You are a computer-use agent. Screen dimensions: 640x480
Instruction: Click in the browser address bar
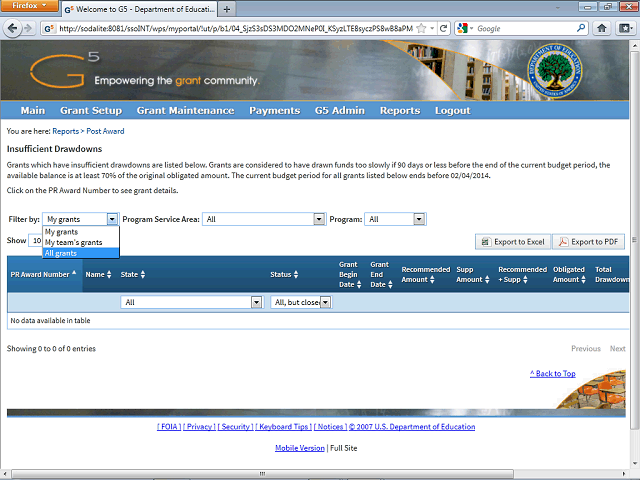coord(236,28)
